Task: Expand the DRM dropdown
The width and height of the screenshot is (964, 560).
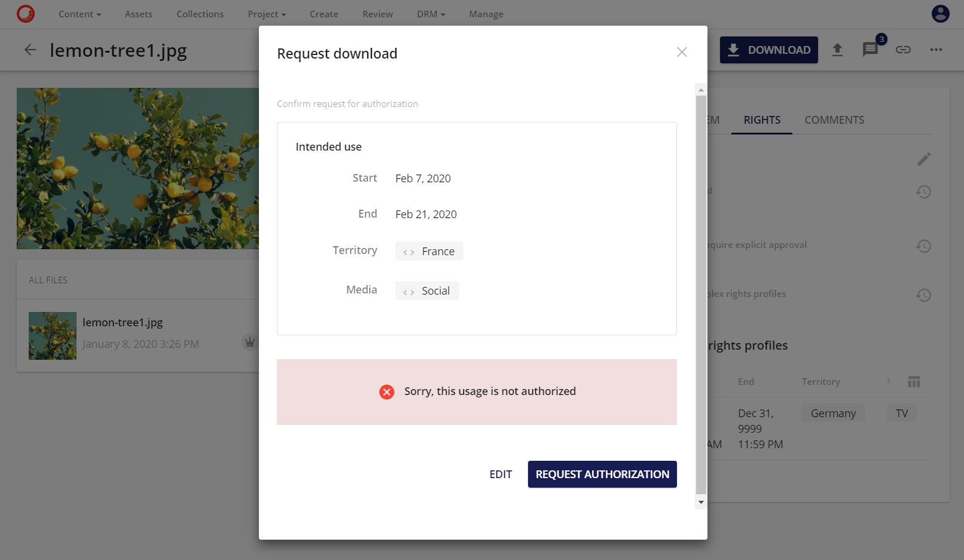Action: tap(430, 14)
